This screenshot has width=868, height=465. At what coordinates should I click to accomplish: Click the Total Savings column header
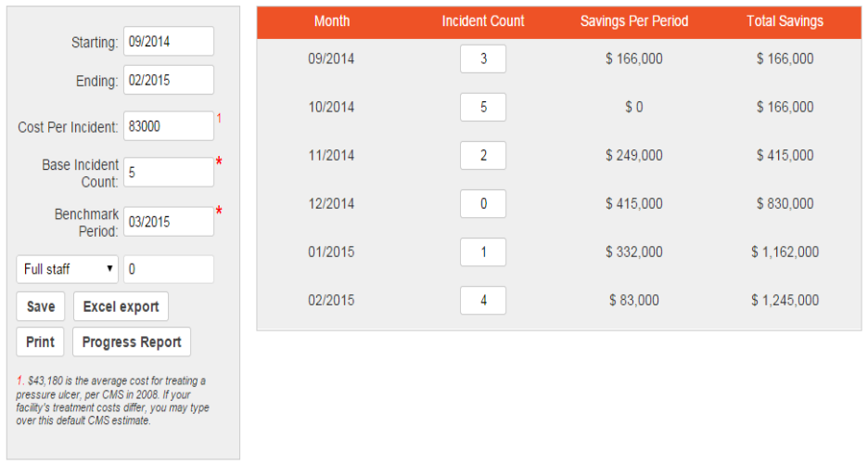point(785,21)
